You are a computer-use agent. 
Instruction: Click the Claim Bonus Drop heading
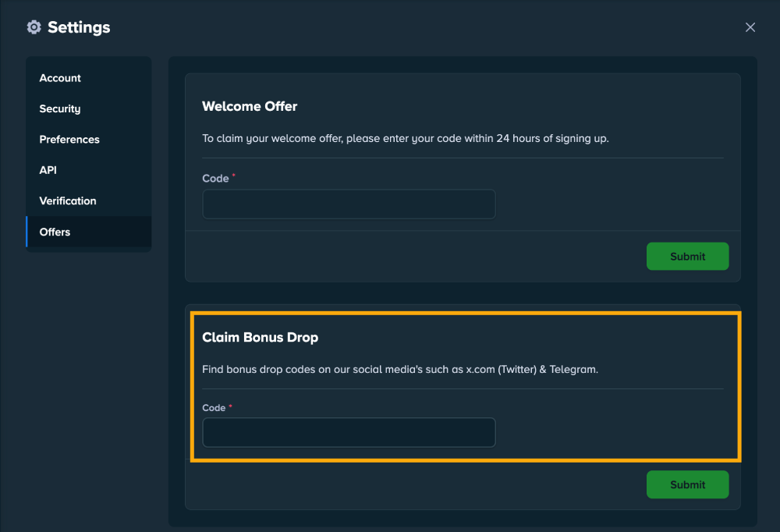(x=260, y=338)
